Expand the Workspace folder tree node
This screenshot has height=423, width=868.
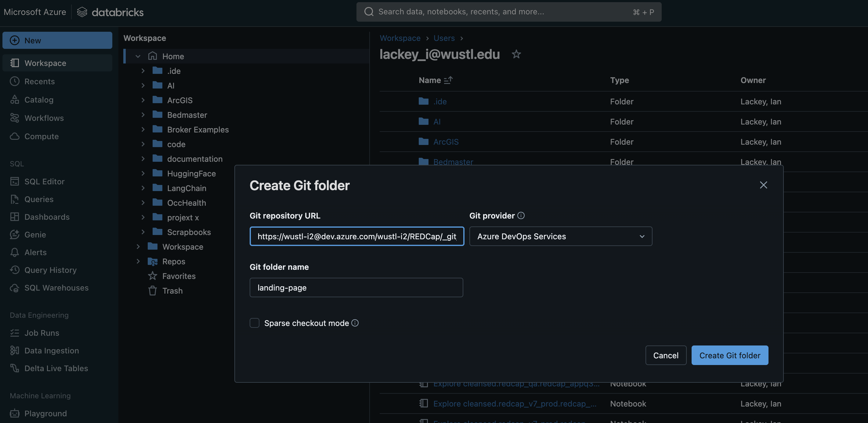click(138, 247)
